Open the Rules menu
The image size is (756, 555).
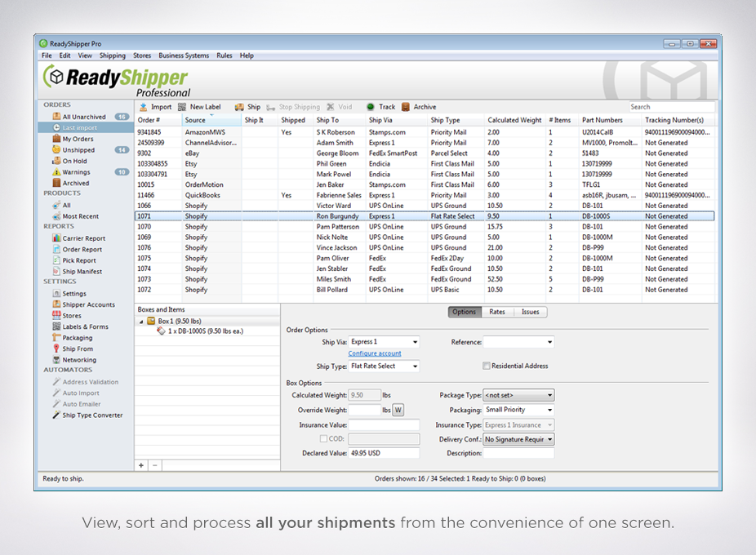pos(225,55)
